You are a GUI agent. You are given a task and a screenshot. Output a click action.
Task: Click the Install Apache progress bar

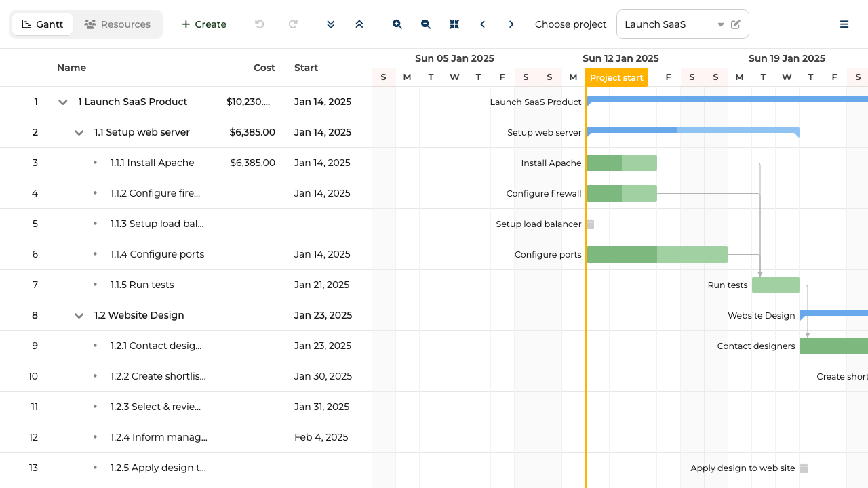[622, 163]
